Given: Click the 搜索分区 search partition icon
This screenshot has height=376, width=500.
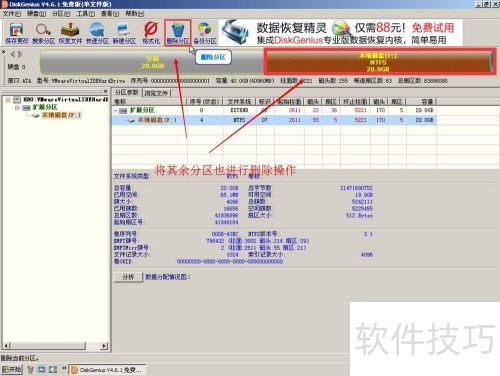Looking at the screenshot, I should (x=43, y=34).
